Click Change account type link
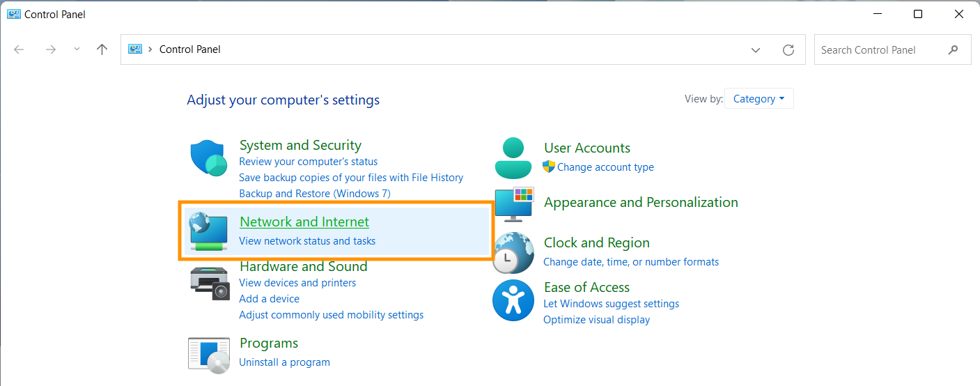This screenshot has height=386, width=980. click(x=605, y=167)
